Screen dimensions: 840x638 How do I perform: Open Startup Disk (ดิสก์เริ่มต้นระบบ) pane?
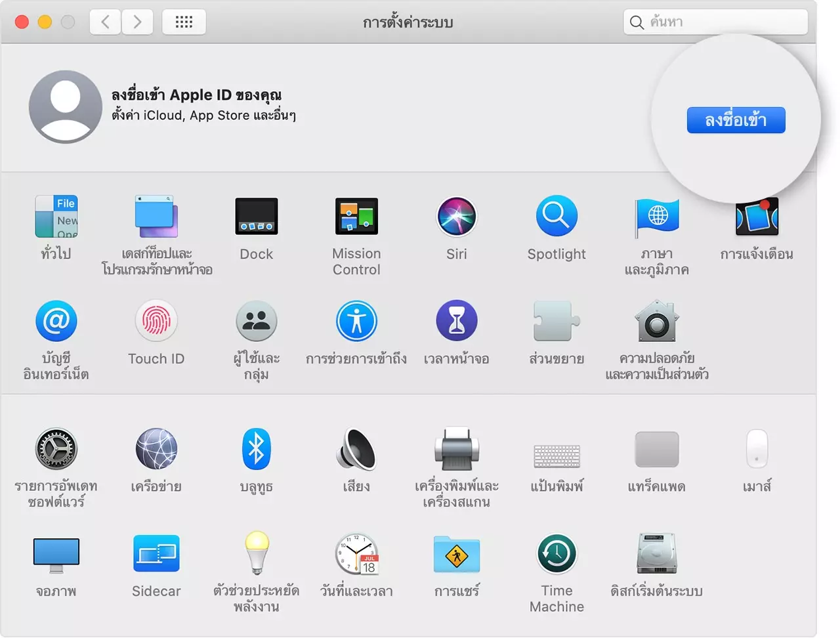coord(657,553)
